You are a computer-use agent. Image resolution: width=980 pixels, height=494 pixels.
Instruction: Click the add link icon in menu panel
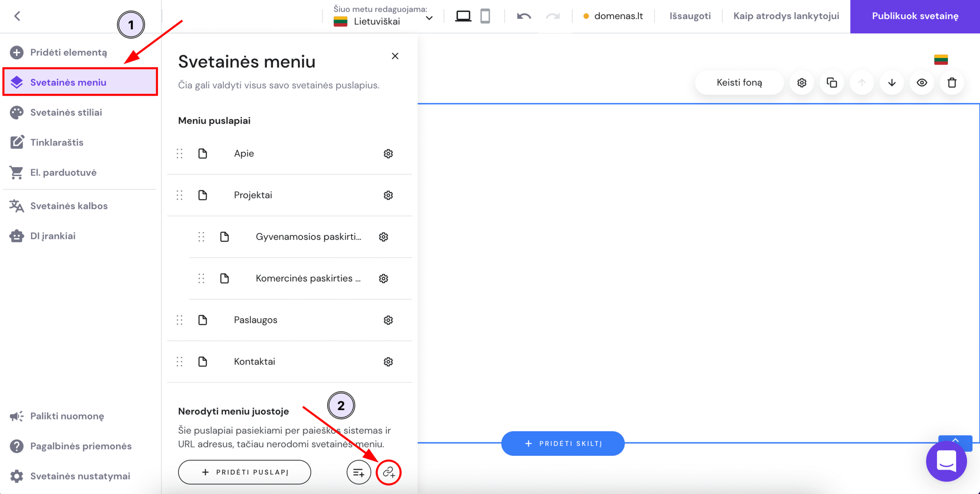tap(389, 472)
